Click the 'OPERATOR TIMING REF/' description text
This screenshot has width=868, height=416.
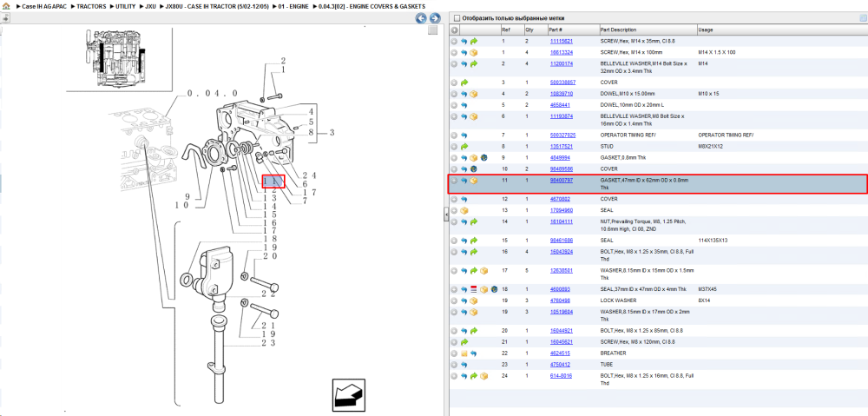pyautogui.click(x=630, y=135)
